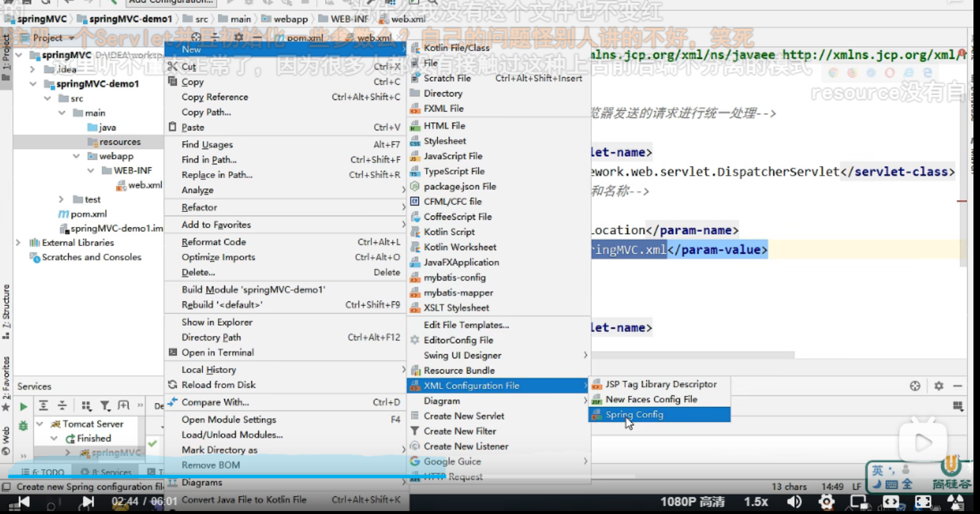Open the Group By icon in Services

[x=86, y=406]
